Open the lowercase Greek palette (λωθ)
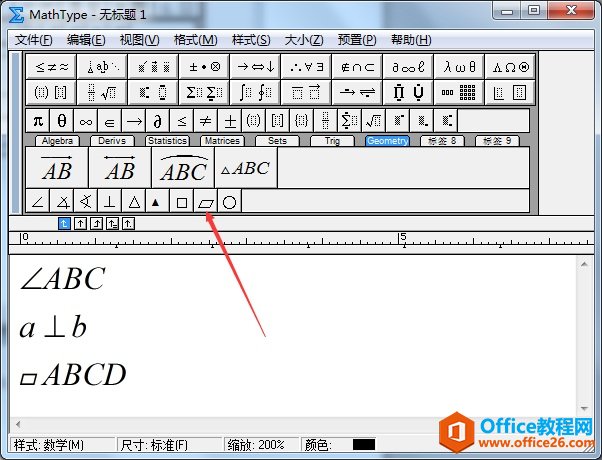 pos(460,67)
